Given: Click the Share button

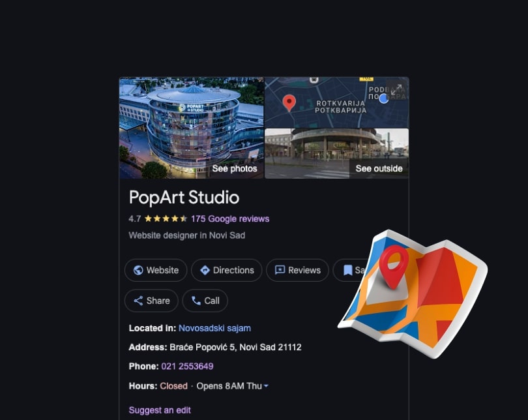Looking at the screenshot, I should pos(151,301).
